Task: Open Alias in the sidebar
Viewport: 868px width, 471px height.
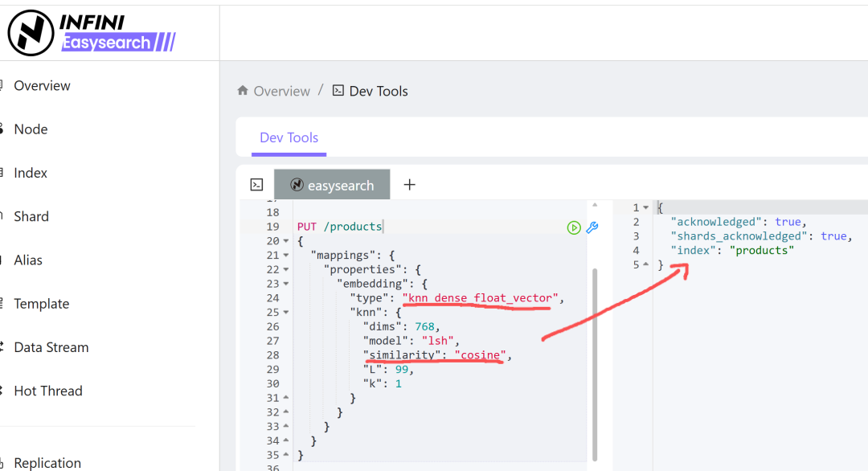Action: pyautogui.click(x=28, y=260)
